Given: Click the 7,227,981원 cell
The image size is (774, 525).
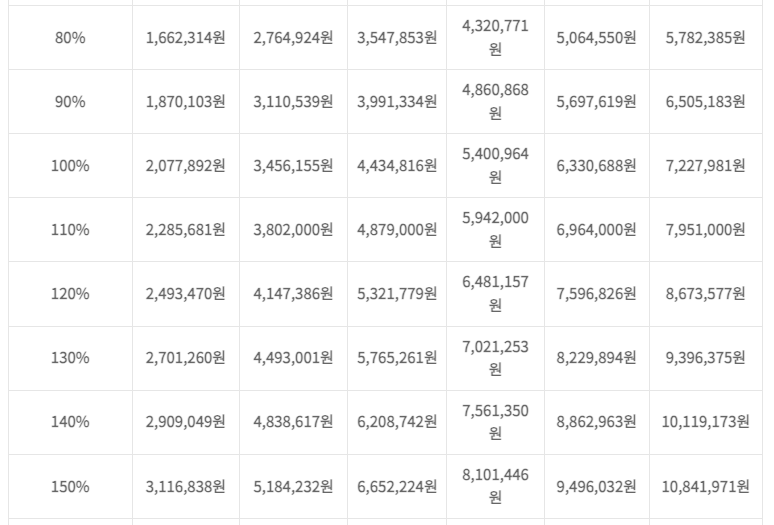Looking at the screenshot, I should click(705, 166).
